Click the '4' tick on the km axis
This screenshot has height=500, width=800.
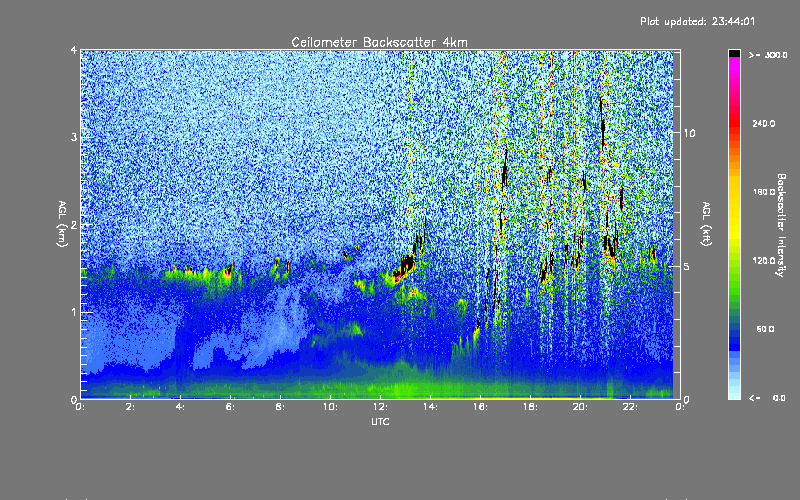click(74, 50)
